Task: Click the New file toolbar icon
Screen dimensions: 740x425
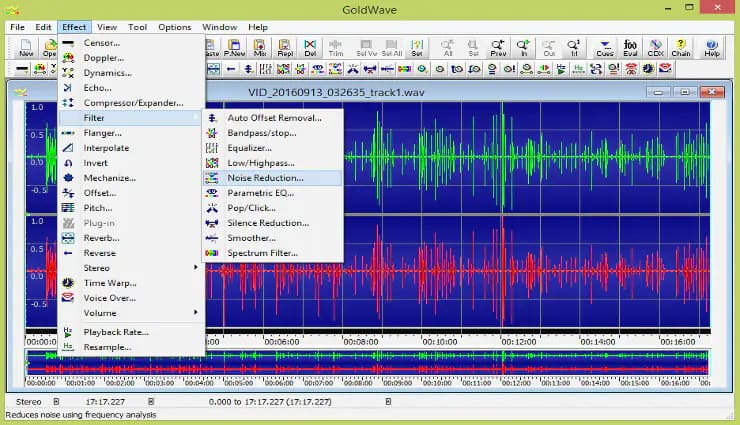Action: (26, 48)
